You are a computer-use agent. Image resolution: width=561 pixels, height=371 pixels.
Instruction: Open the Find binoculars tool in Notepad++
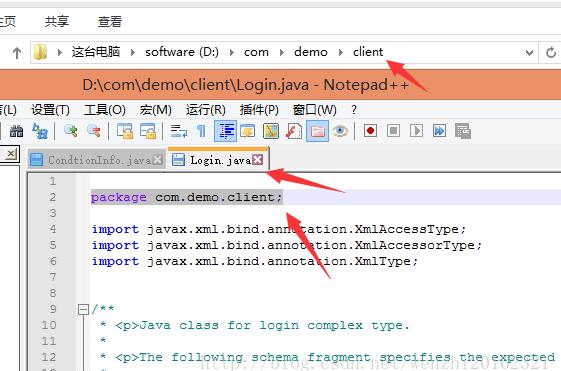click(x=16, y=131)
